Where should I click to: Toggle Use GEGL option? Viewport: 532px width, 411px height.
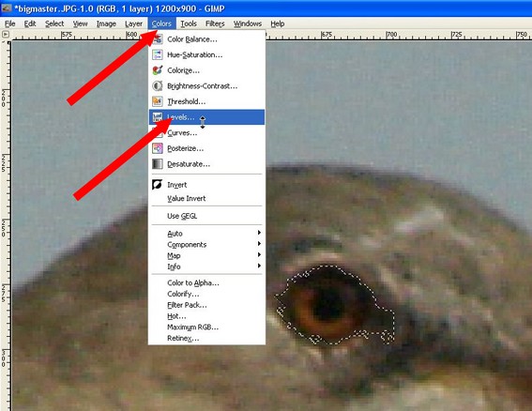click(x=206, y=216)
